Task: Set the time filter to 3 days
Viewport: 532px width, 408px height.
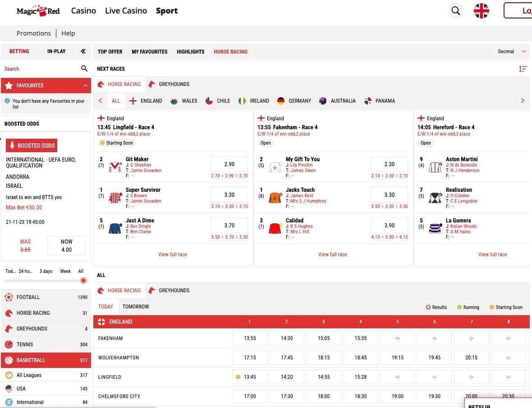Action: [x=46, y=271]
